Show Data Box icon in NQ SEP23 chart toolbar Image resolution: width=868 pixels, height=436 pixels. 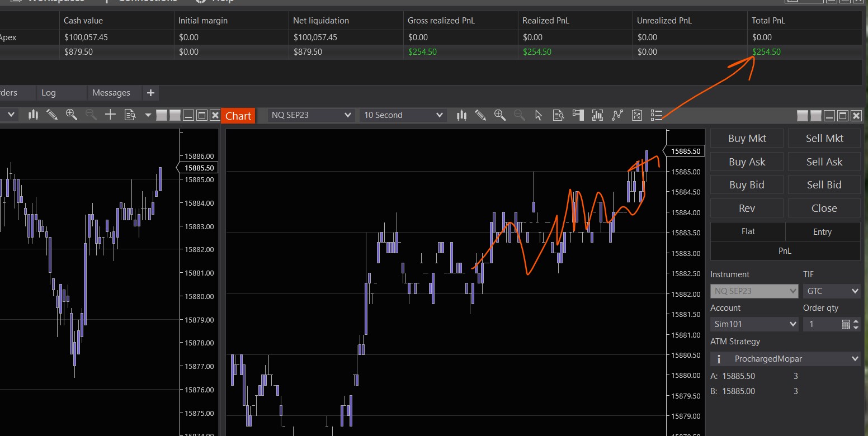pyautogui.click(x=558, y=115)
